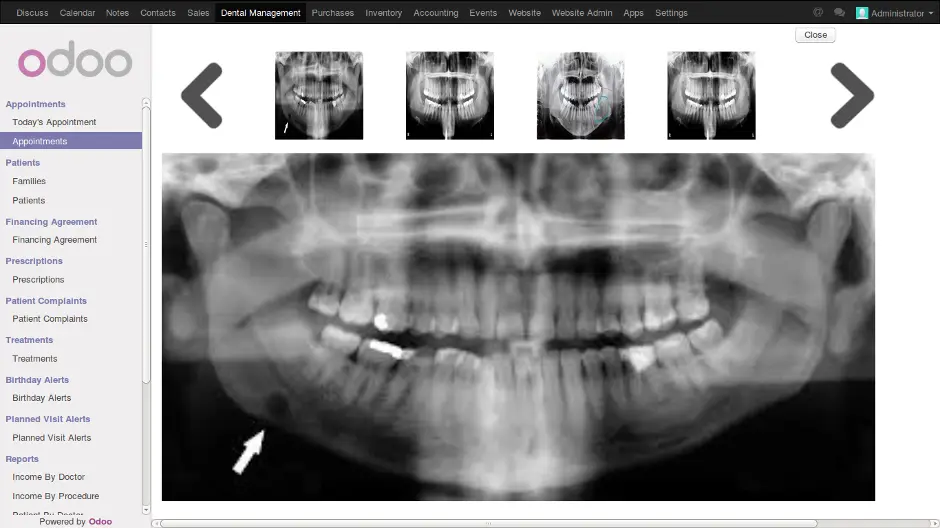Open Income By Procedure report
940x528 pixels.
coord(56,496)
